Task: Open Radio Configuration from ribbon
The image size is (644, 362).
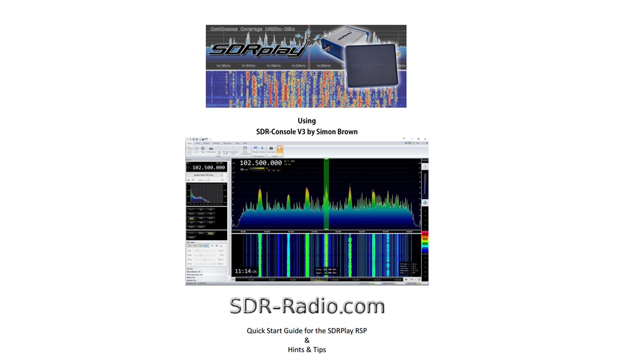Action: 245,150
